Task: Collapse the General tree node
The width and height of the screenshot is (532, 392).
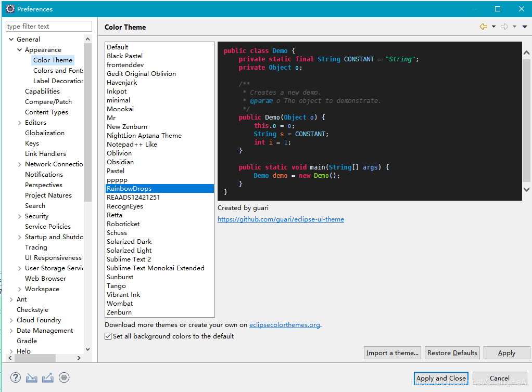Action: [x=11, y=40]
